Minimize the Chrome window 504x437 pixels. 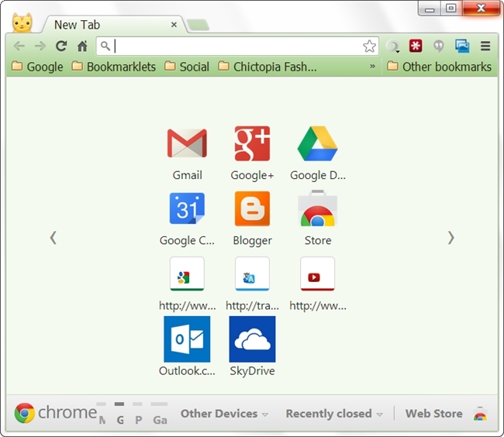pyautogui.click(x=430, y=9)
